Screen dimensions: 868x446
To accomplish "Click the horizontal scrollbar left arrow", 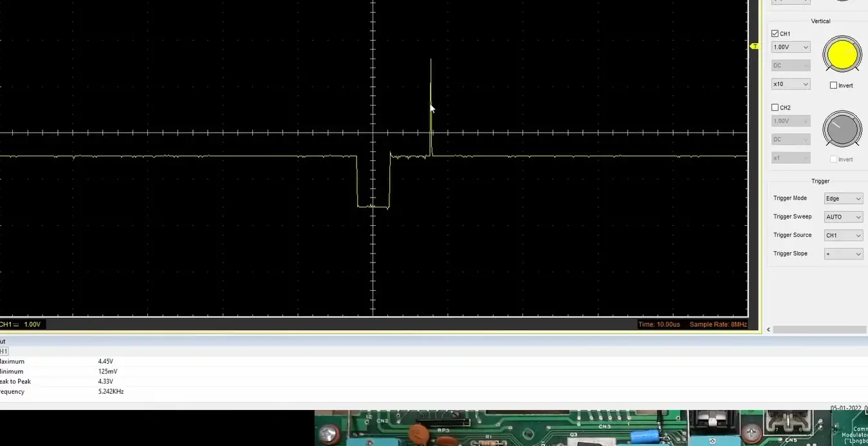I will tap(768, 330).
